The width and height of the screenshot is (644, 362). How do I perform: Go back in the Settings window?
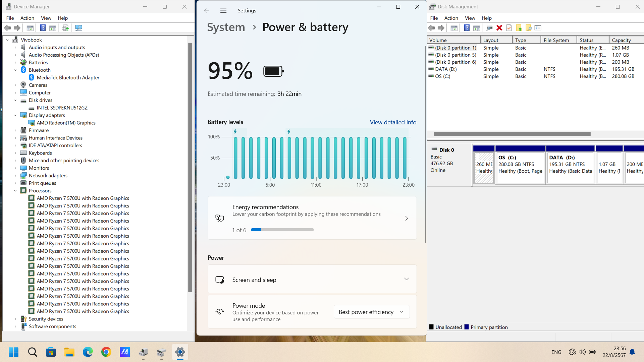(x=207, y=11)
